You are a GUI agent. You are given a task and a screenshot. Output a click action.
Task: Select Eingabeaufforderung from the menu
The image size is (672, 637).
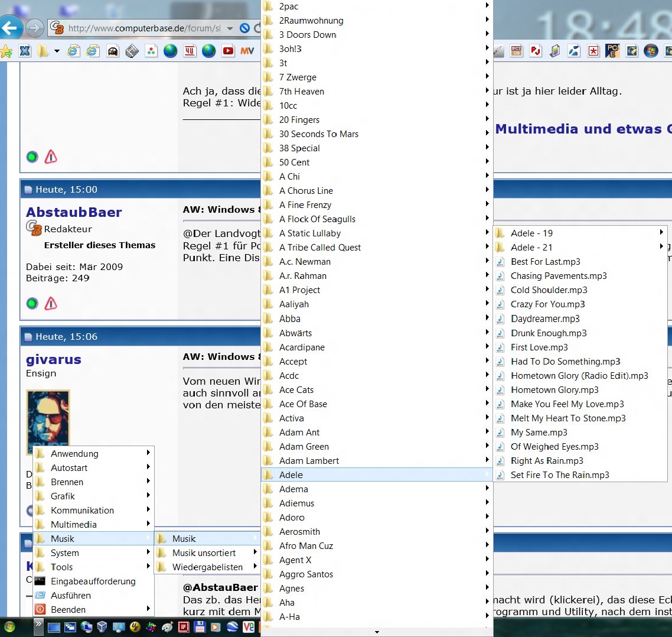click(x=93, y=581)
